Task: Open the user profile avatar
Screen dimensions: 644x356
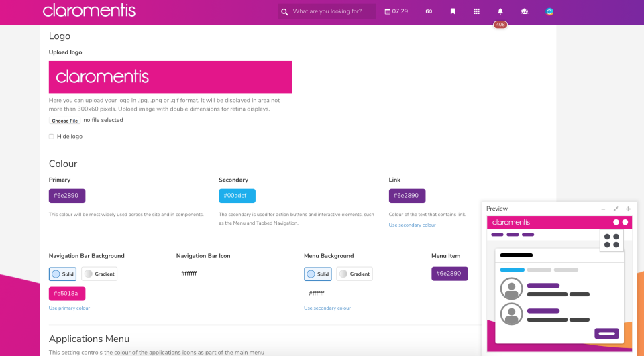Action: coord(549,11)
